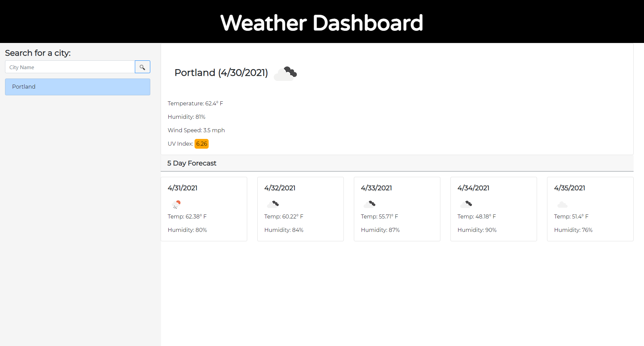Click the Temperature: 62.4° F reading

coord(195,103)
